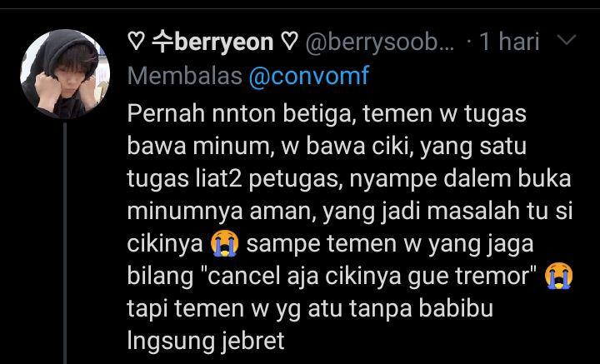Click the @convomf mention link

coord(309,75)
